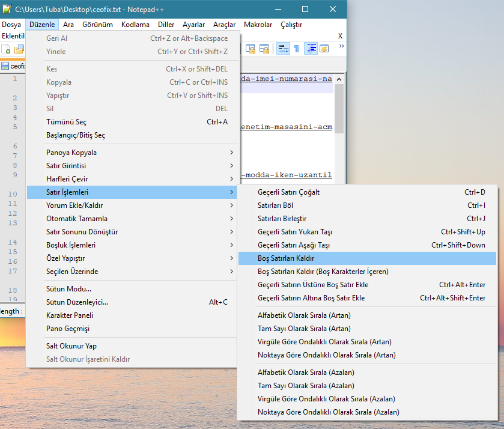The width and height of the screenshot is (504, 429).
Task: Open the Diller menu
Action: 166,25
